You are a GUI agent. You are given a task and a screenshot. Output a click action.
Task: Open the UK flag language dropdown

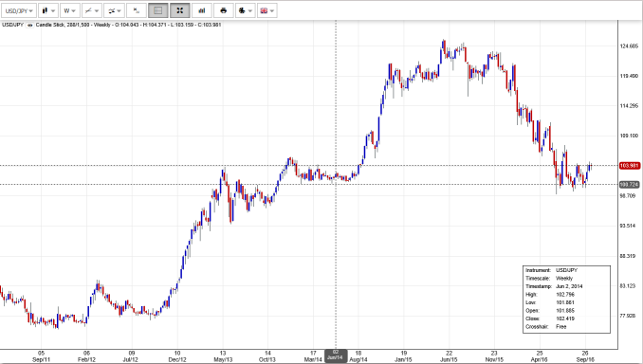point(267,10)
